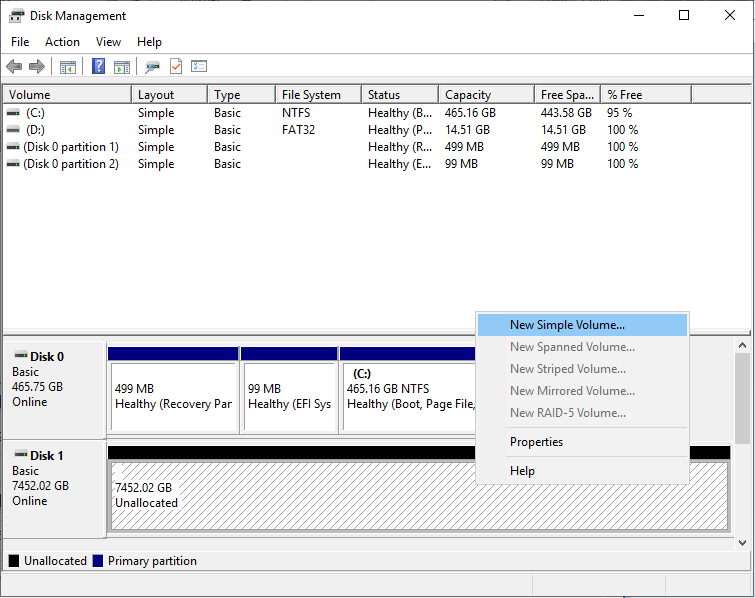Viewport: 755px width, 598px height.
Task: Click the checkmark Properties toolbar icon
Action: (x=176, y=66)
